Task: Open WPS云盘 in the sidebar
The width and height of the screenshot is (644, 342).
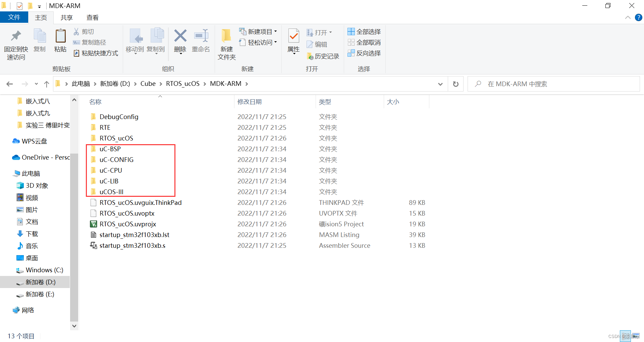Action: click(30, 141)
